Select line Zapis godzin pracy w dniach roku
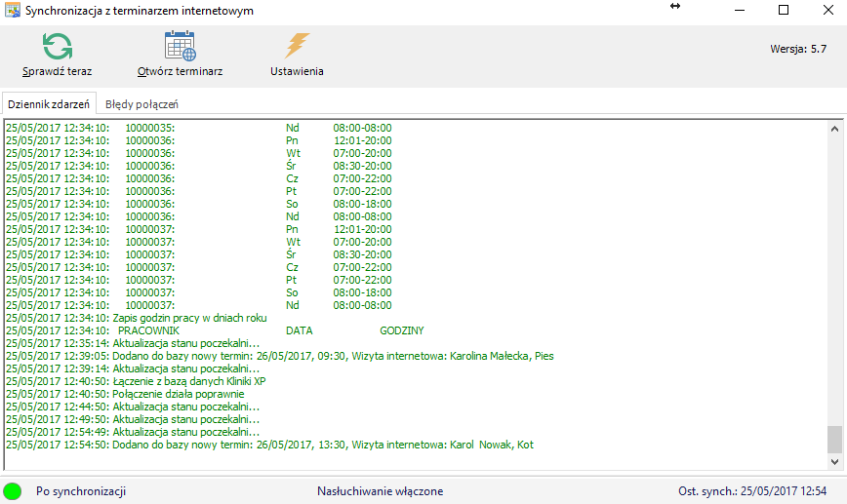Screen dimensions: 847x504 [x=137, y=318]
